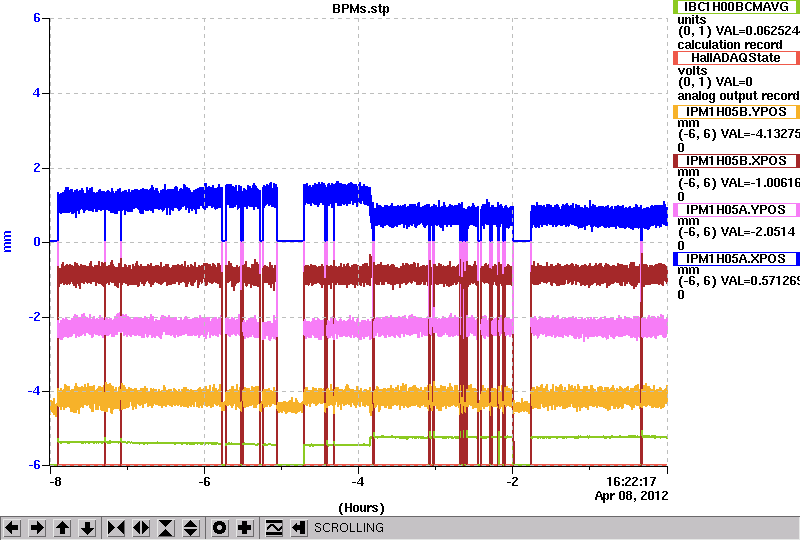The height and width of the screenshot is (540, 800).
Task: Click the arrow-to-bar scroll mode icon
Action: click(299, 528)
